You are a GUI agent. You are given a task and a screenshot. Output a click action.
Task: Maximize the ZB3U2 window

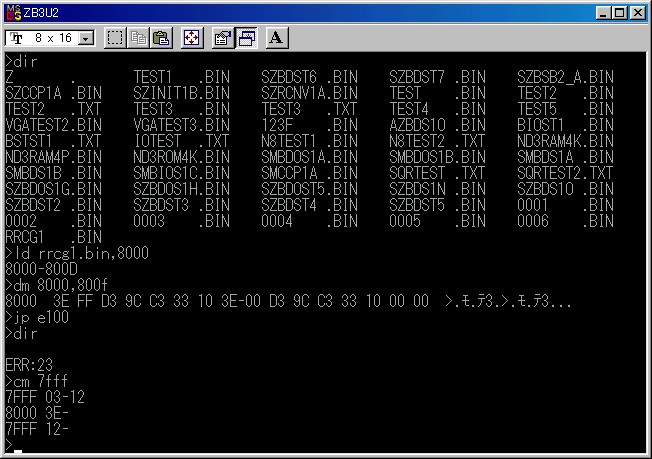pos(619,13)
